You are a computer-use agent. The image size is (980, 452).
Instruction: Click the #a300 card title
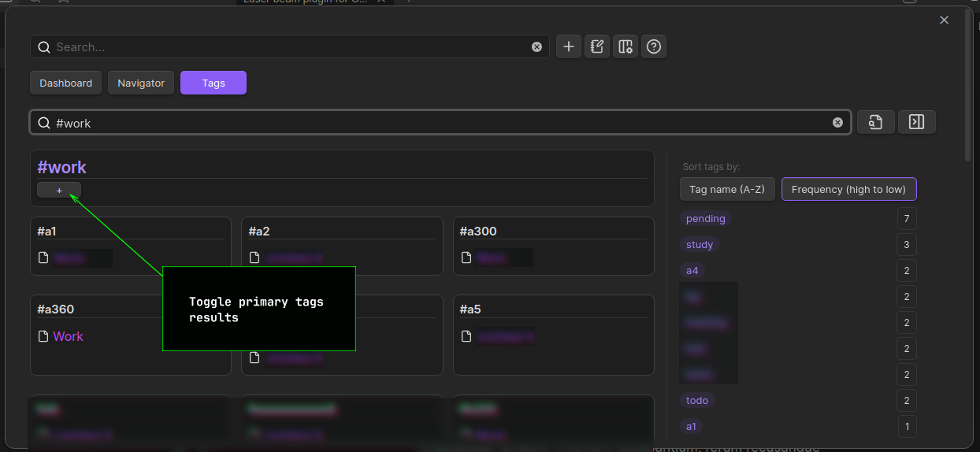click(x=478, y=231)
